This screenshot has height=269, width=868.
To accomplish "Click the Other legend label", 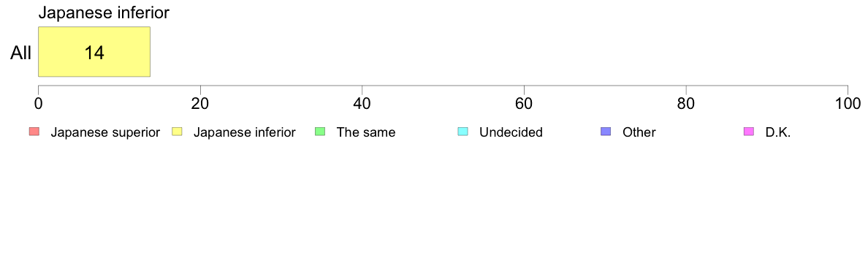I will 639,132.
